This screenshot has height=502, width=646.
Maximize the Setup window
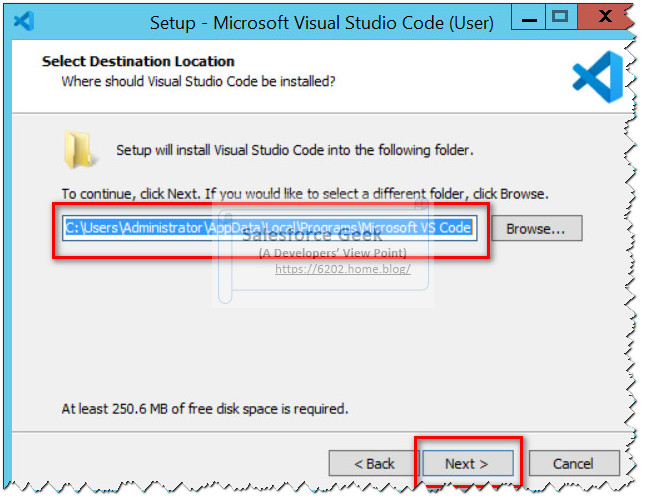(x=560, y=19)
